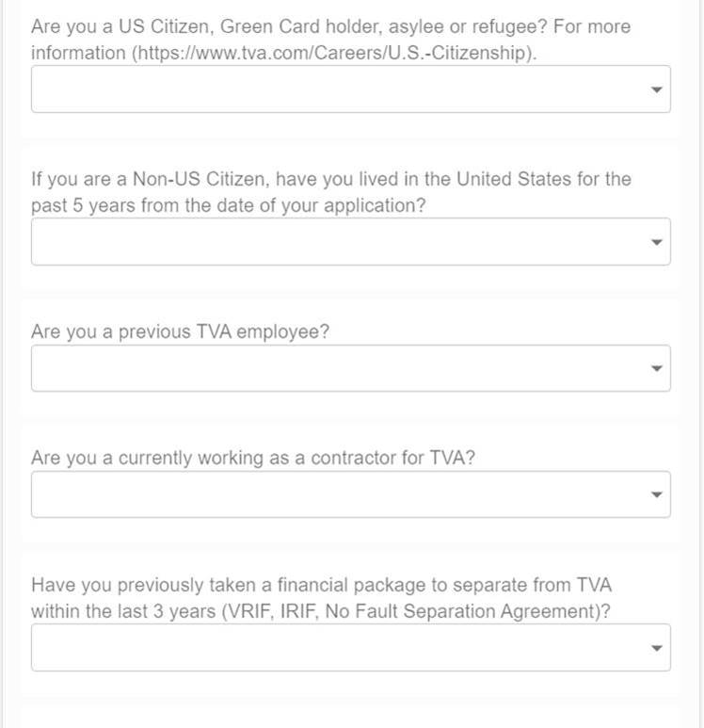Click the arrow on previous TVA employee dropdown
Viewport: 704px width, 728px height.
pos(657,368)
